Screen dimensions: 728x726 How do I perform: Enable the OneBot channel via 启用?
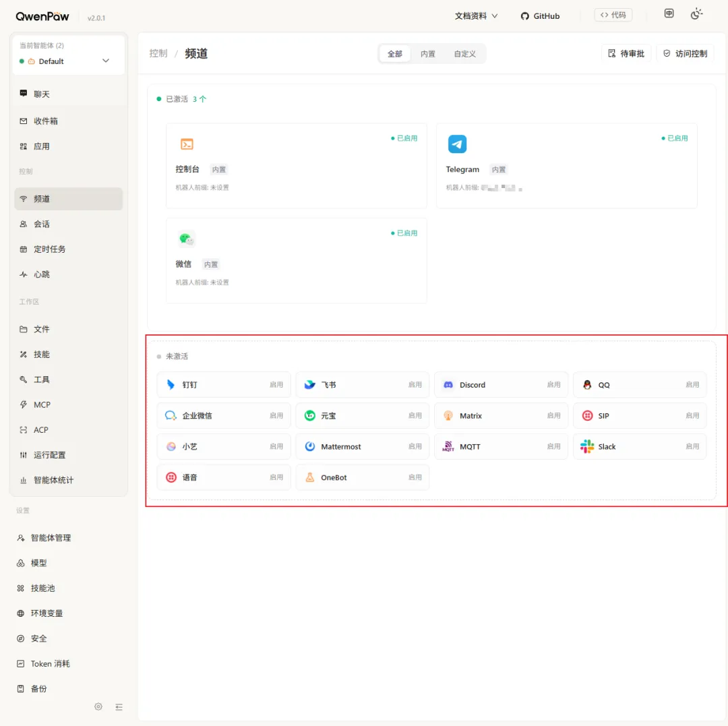click(415, 477)
